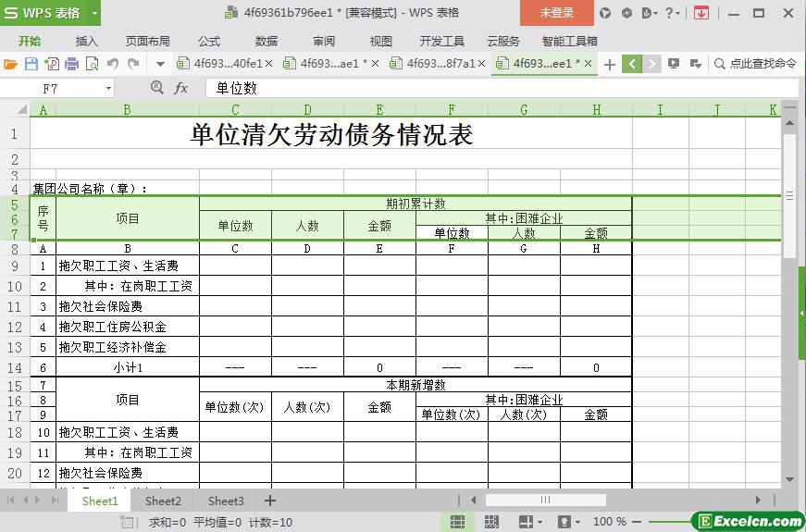Click the fx insert function icon
This screenshot has height=532, width=806.
181,89
